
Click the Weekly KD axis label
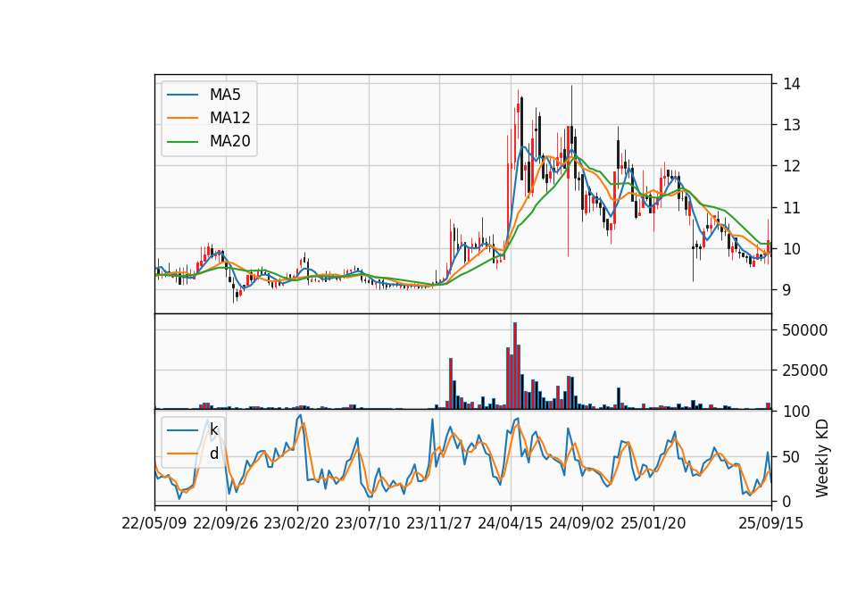[822, 458]
